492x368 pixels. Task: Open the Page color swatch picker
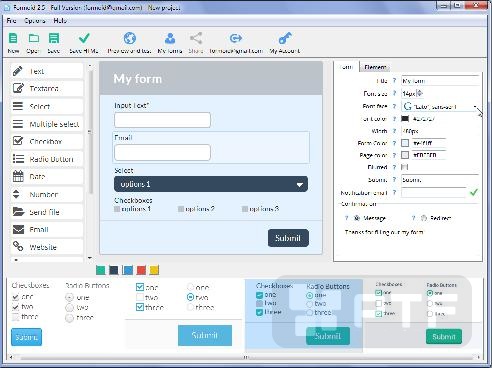405,155
